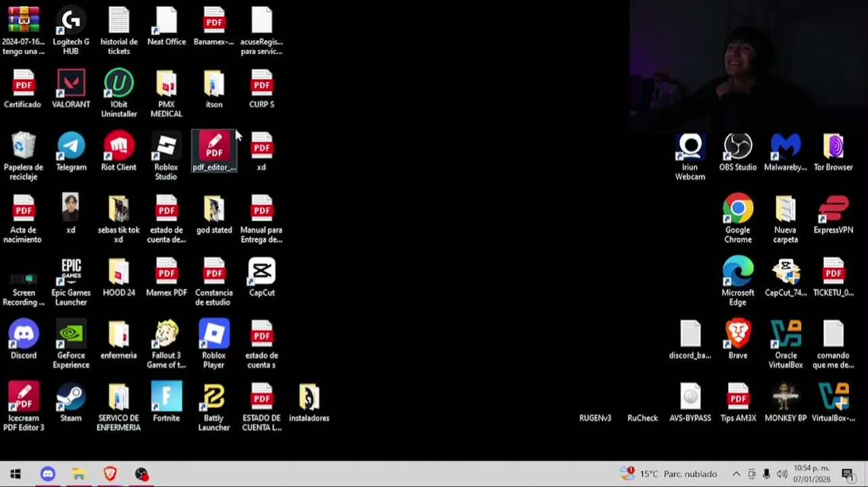Open the AVS-BYPASS file
The height and width of the screenshot is (487, 868).
tap(690, 403)
